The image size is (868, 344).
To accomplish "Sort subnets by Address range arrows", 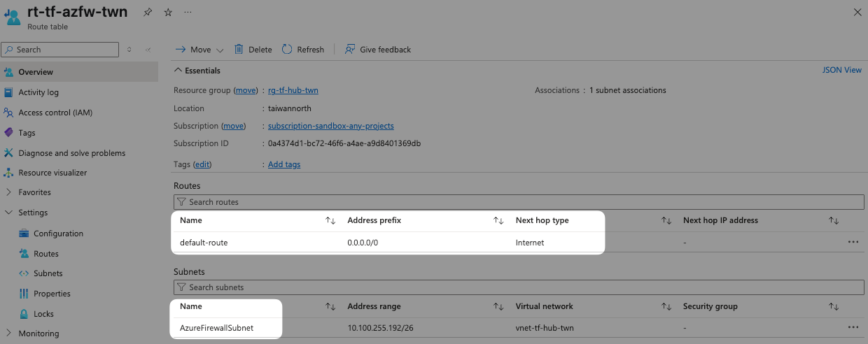I will [x=498, y=306].
